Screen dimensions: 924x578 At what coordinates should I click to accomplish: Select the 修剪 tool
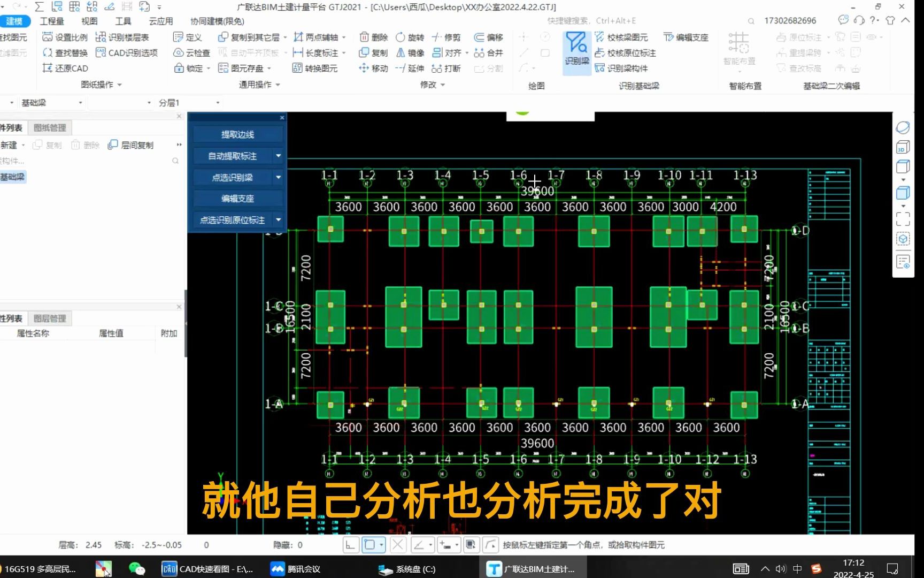coord(446,37)
